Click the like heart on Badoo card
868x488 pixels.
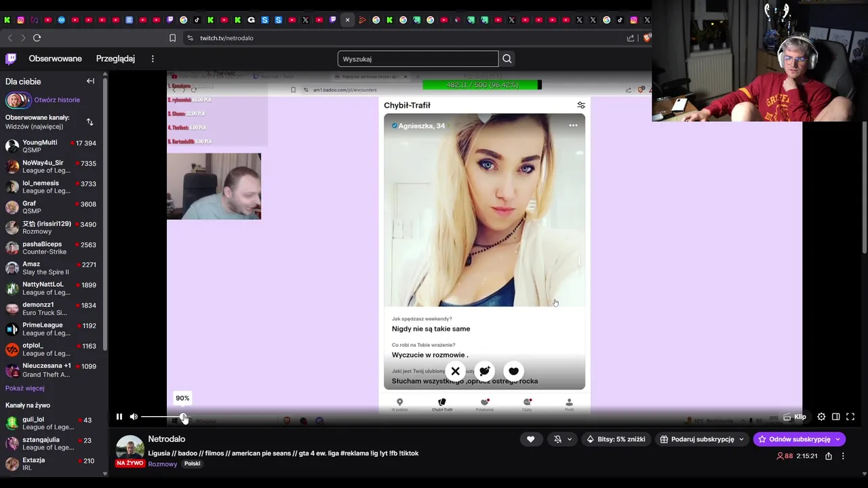513,371
